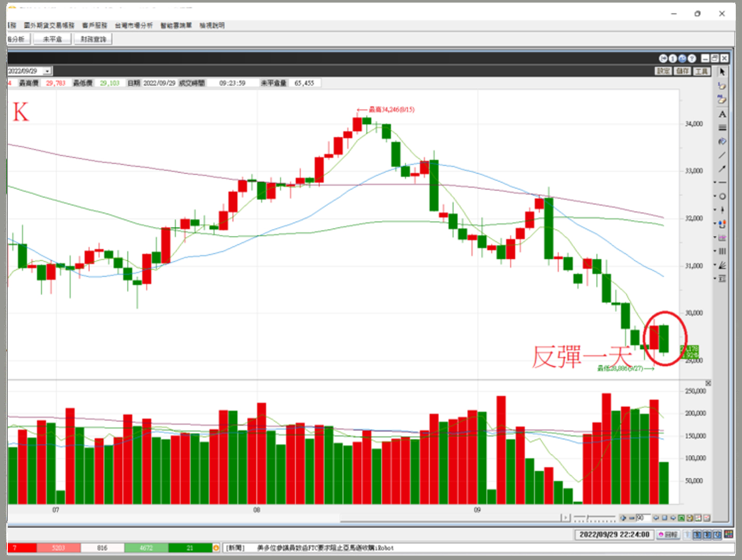Select the arrow pointer tool
This screenshot has width=742, height=560.
click(722, 72)
